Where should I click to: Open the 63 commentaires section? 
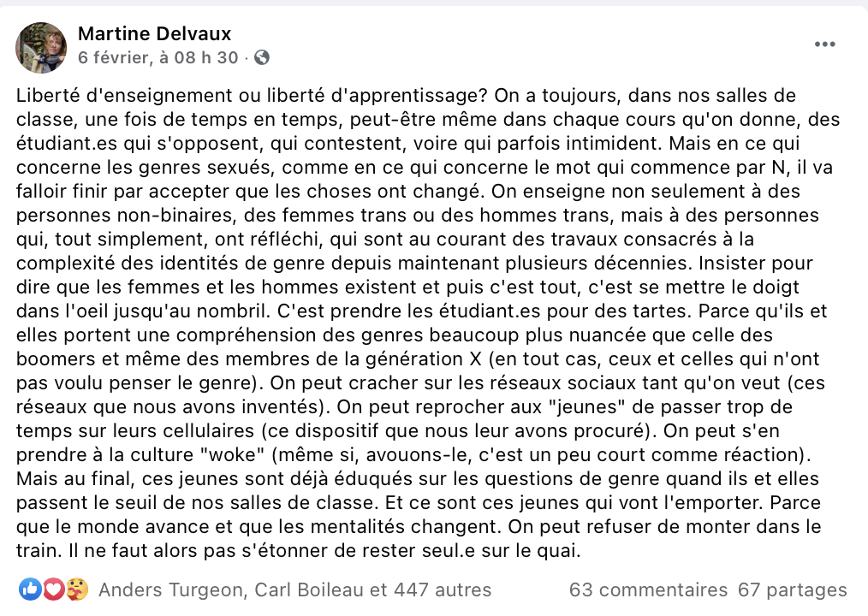coord(648,590)
